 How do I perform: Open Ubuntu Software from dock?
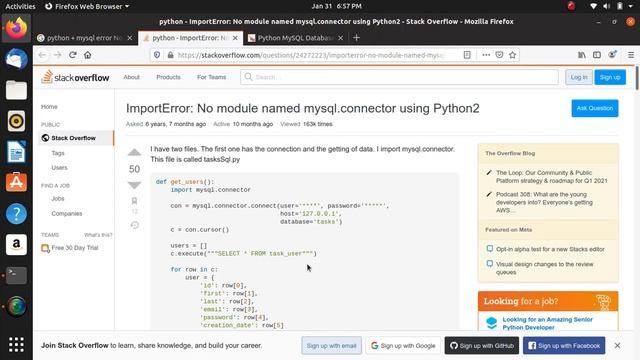[x=16, y=182]
